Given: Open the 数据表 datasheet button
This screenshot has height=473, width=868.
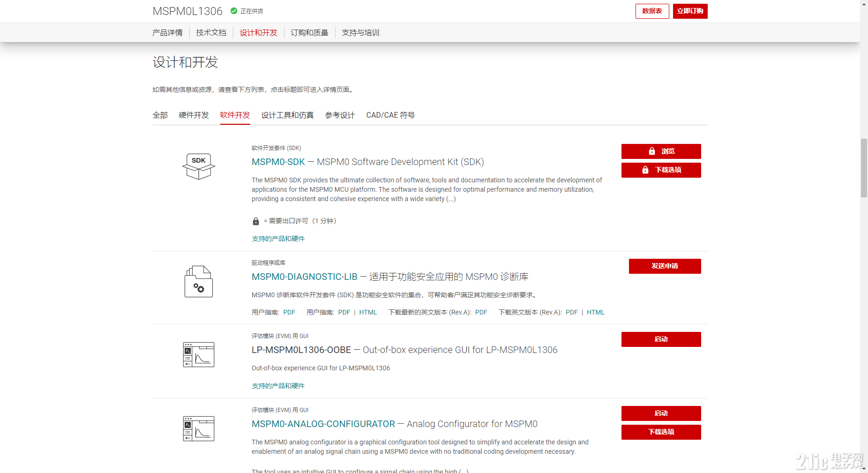Looking at the screenshot, I should click(652, 11).
